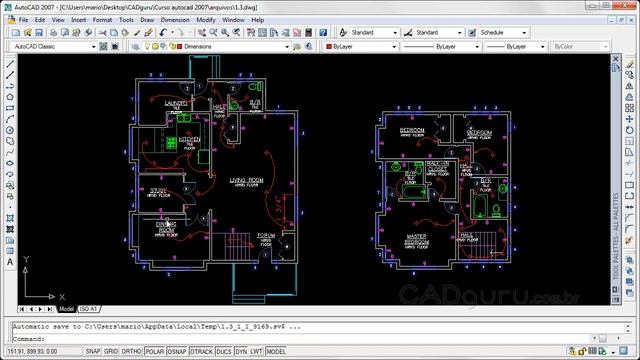Toggle OTRACK object tracking
Screen dimensions: 640x360
201,351
